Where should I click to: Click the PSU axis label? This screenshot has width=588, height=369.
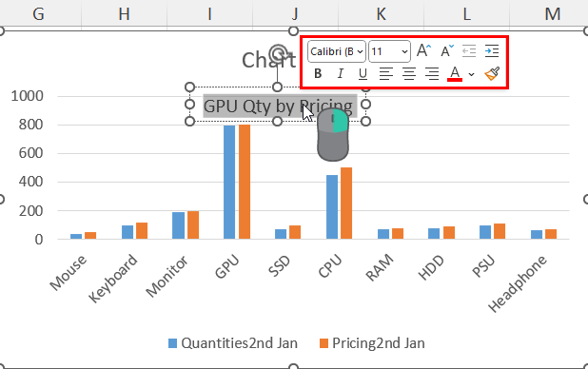coord(483,266)
